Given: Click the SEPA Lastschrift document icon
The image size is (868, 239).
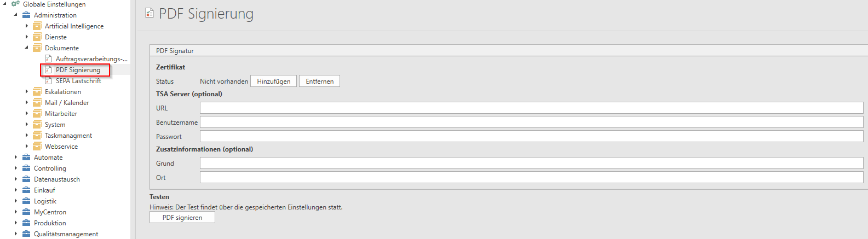Looking at the screenshot, I should pyautogui.click(x=48, y=81).
